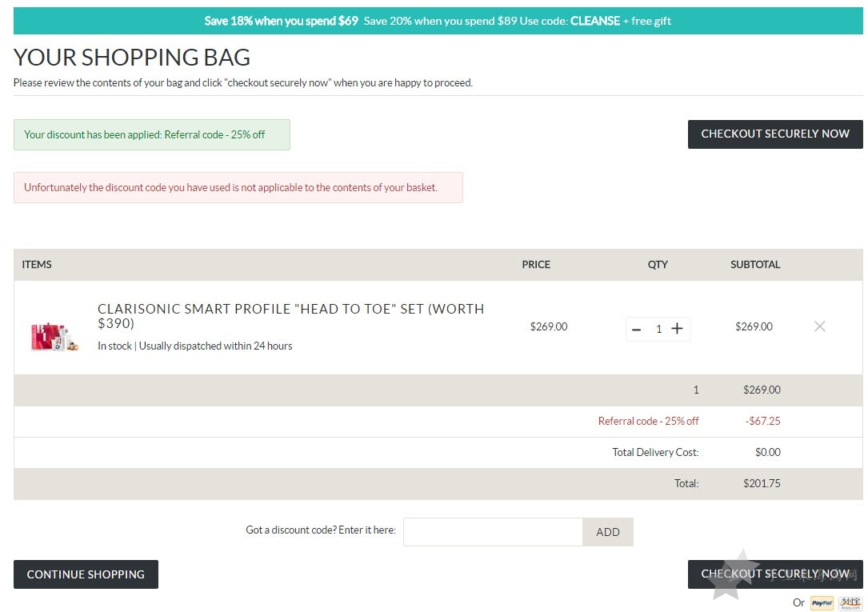Click the Total Delivery Cost label
868x612 pixels.
point(655,452)
